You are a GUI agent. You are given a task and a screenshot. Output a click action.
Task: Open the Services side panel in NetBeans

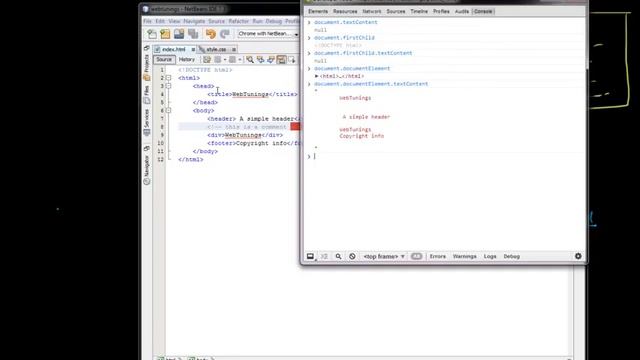coord(147,122)
